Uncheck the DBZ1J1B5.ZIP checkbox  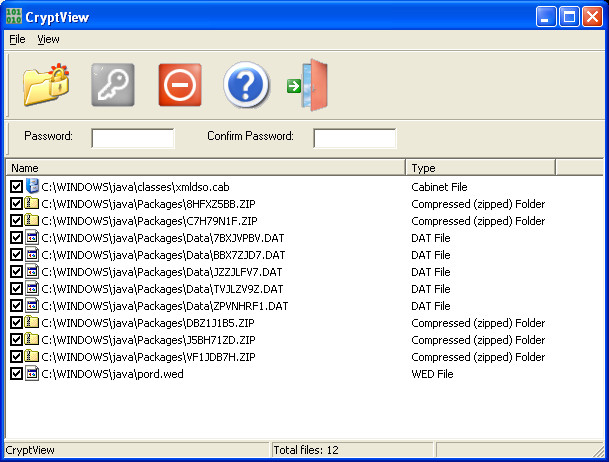pos(16,323)
